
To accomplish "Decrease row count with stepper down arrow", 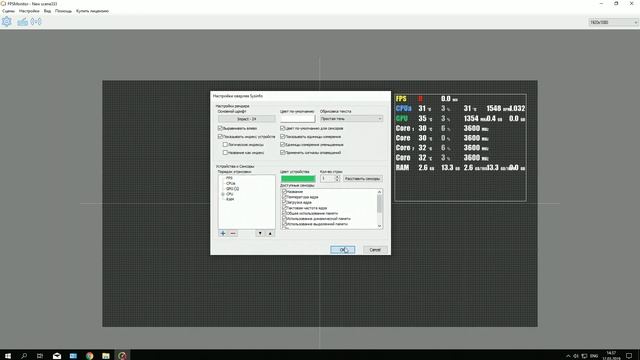I will point(337,180).
